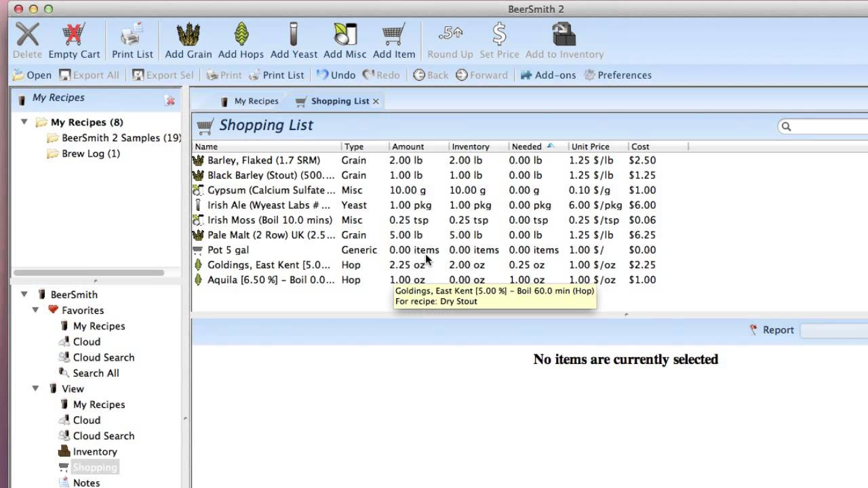The width and height of the screenshot is (868, 488).
Task: Add grain with the Add Grain icon
Action: (x=188, y=35)
